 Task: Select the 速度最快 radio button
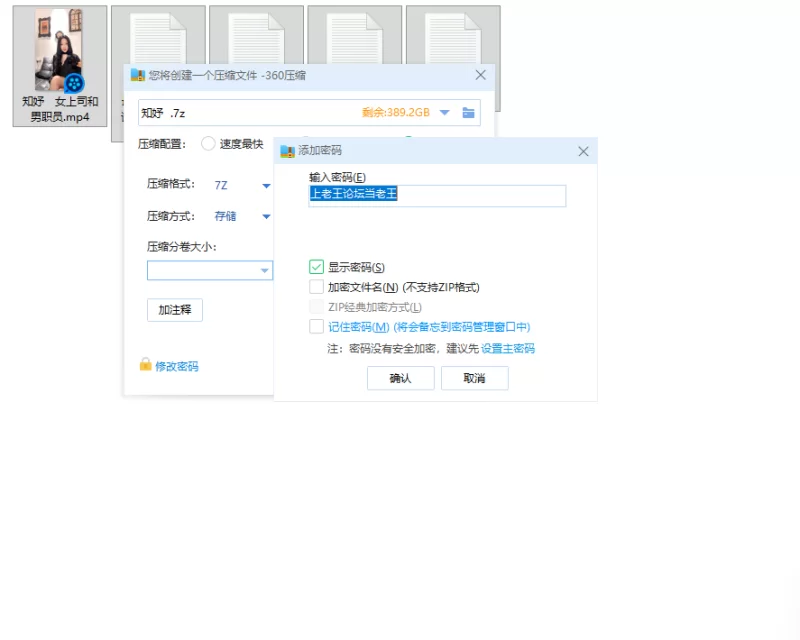[x=208, y=143]
